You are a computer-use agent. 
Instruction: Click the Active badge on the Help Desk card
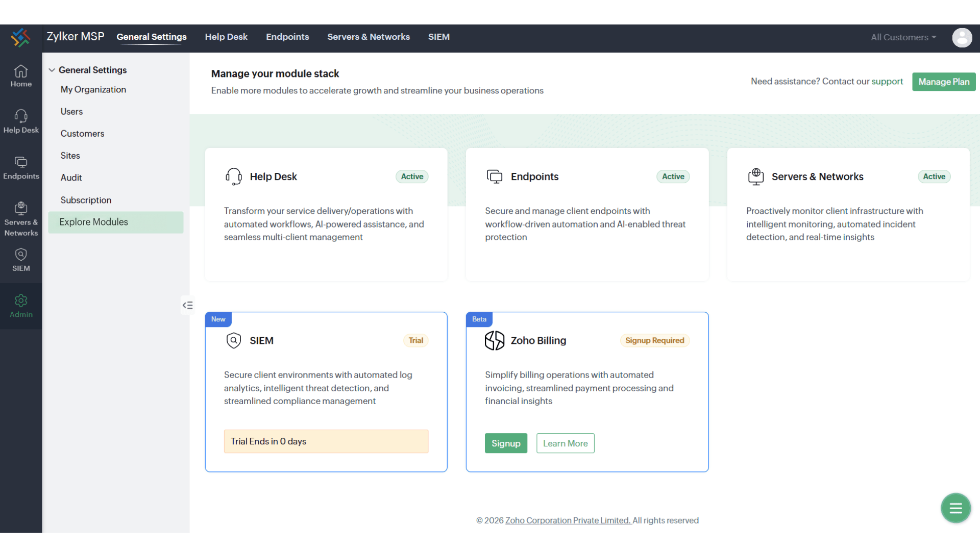point(412,177)
